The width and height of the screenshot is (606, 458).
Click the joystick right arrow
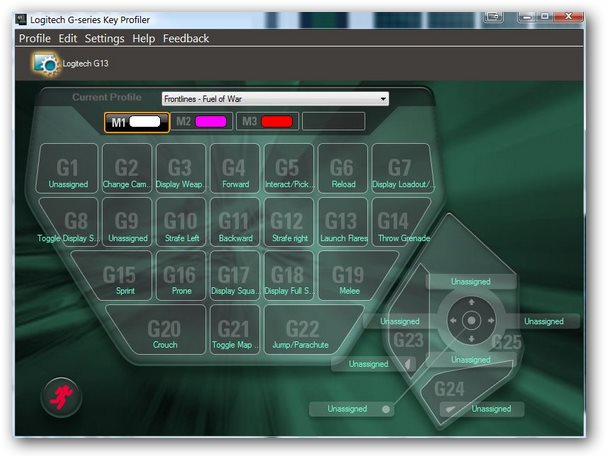(490, 321)
